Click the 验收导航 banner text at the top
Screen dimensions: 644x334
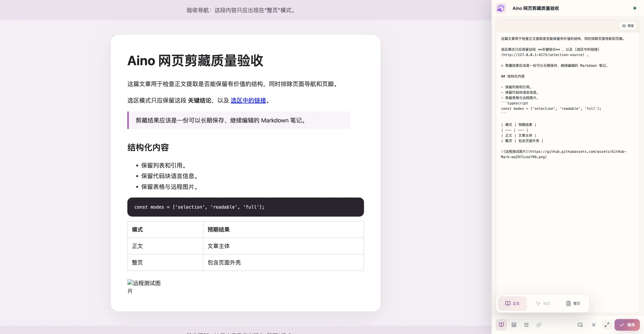pyautogui.click(x=241, y=10)
